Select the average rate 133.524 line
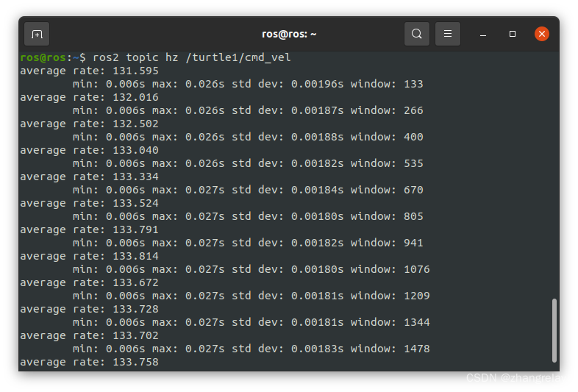 click(x=89, y=203)
